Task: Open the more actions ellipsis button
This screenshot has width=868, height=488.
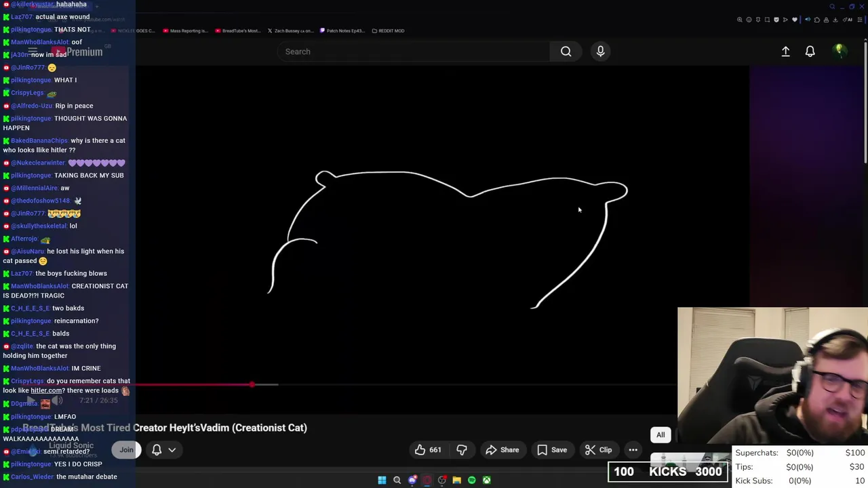Action: point(633,450)
